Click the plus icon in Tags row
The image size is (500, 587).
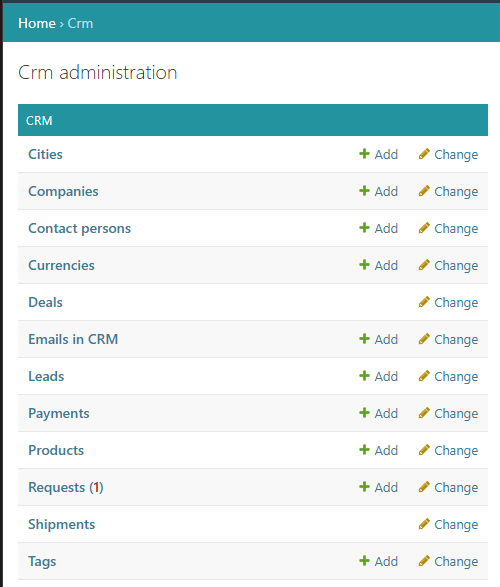364,560
